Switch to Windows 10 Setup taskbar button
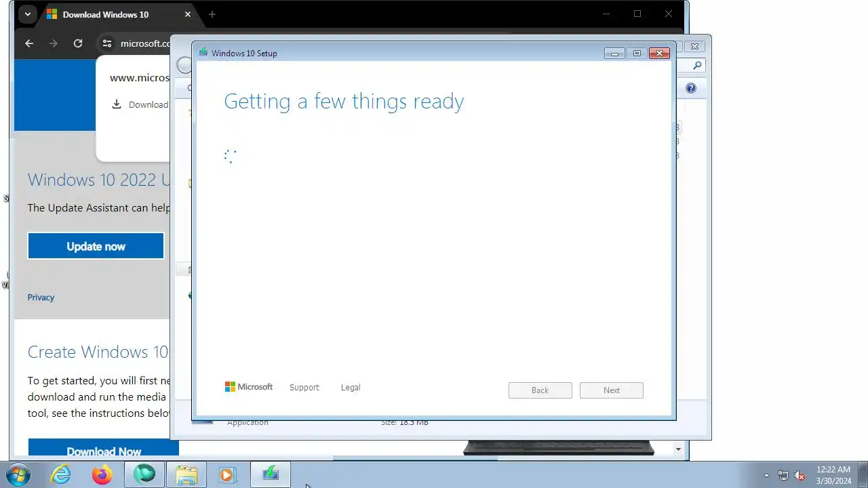Viewport: 868px width, 488px height. [271, 474]
